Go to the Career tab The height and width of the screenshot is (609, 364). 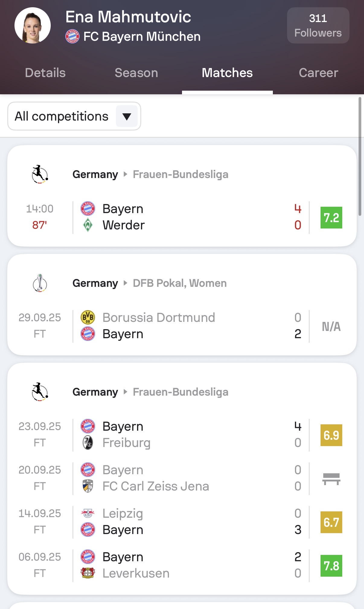tap(318, 73)
